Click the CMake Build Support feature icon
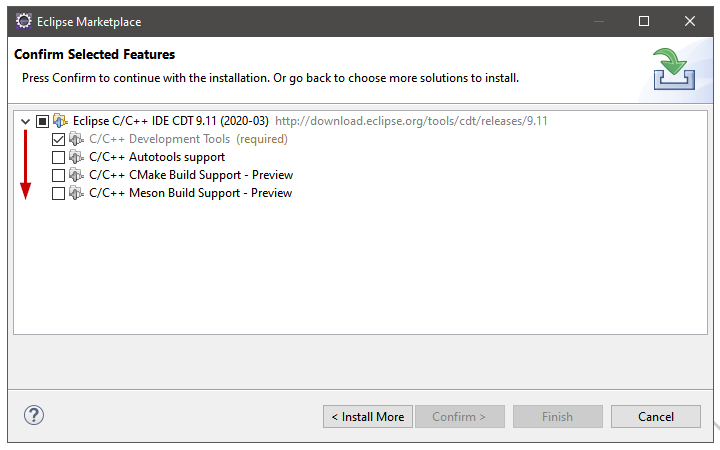 [76, 175]
